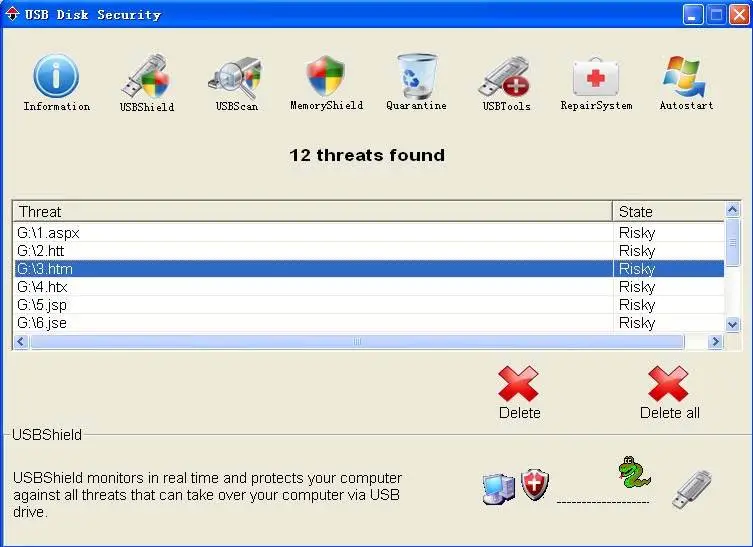This screenshot has width=753, height=547.
Task: Click the threat list scroll up arrow
Action: tap(732, 209)
